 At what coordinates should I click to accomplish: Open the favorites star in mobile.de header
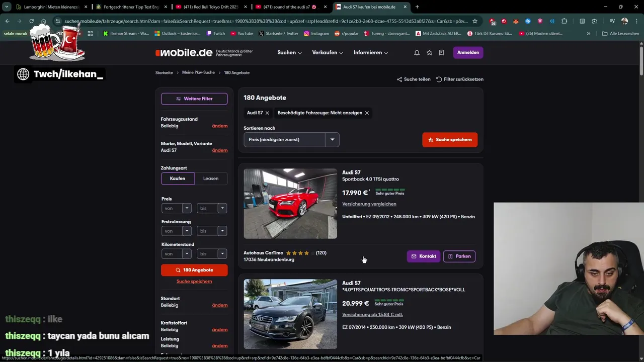coord(429,53)
